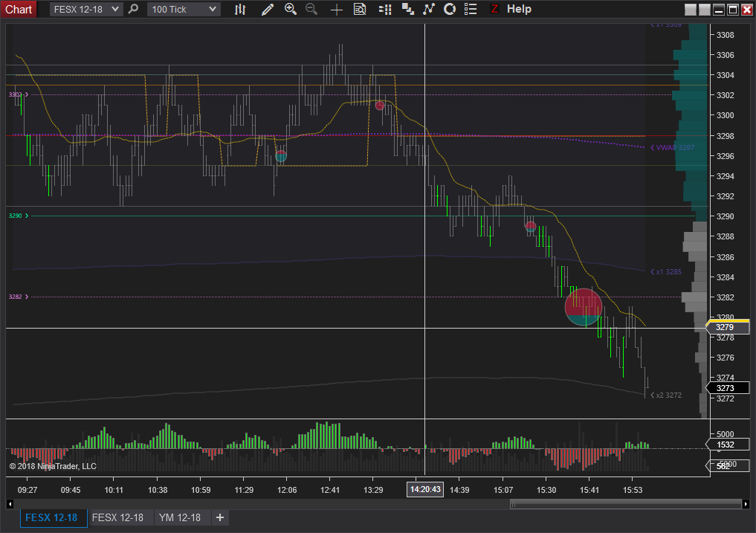
Task: Click the right scroll arrow of timeline
Action: click(746, 504)
